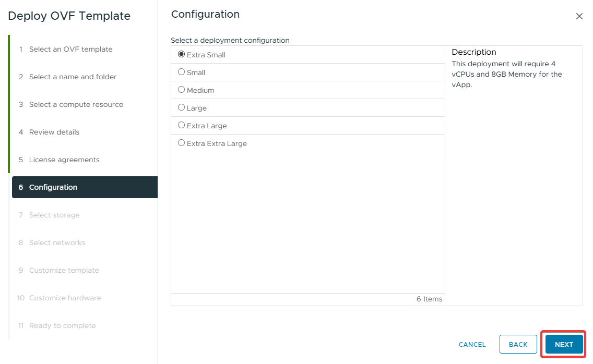Select the Small deployment configuration
Screen dimensions: 593x364
tap(182, 72)
